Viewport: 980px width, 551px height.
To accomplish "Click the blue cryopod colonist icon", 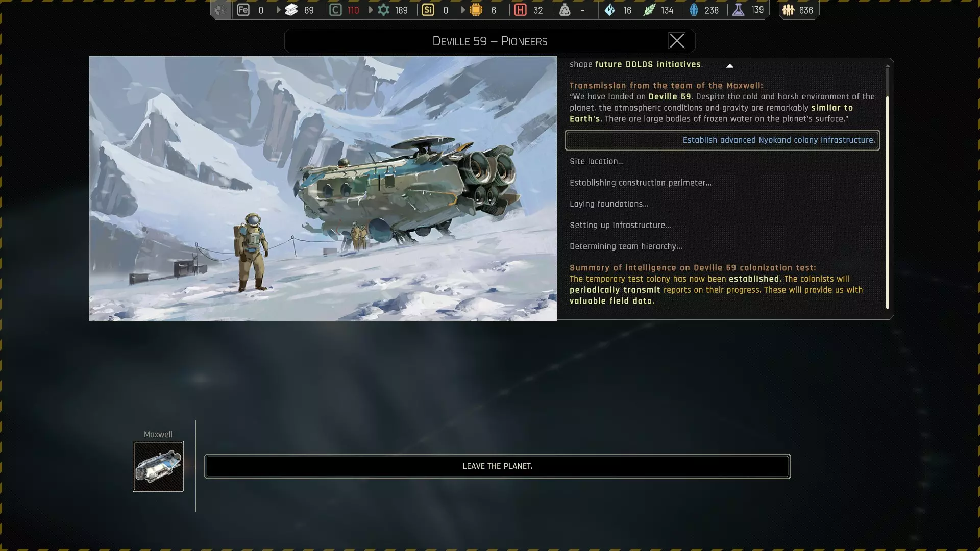I will [x=694, y=10].
